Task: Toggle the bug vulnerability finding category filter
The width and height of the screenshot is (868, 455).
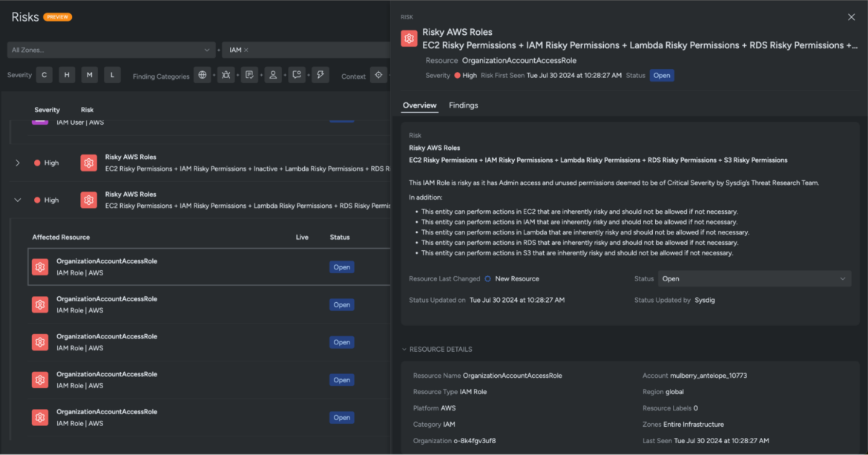Action: pos(226,75)
